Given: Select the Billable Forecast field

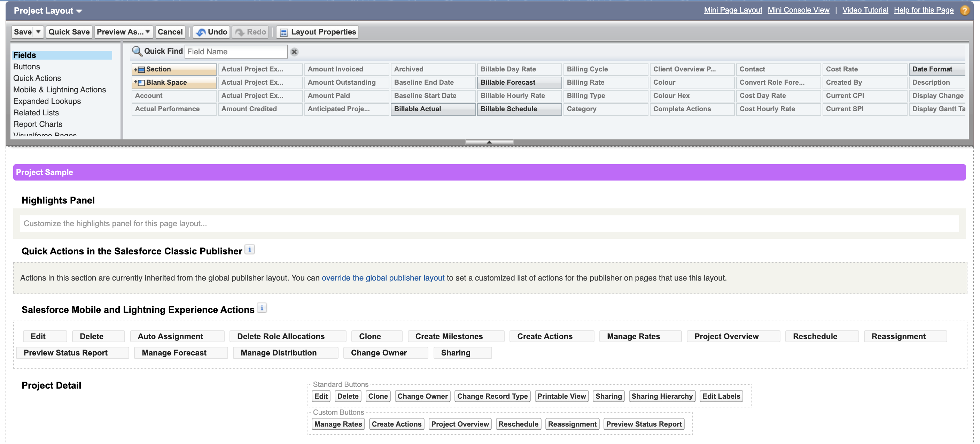Looking at the screenshot, I should click(x=519, y=83).
